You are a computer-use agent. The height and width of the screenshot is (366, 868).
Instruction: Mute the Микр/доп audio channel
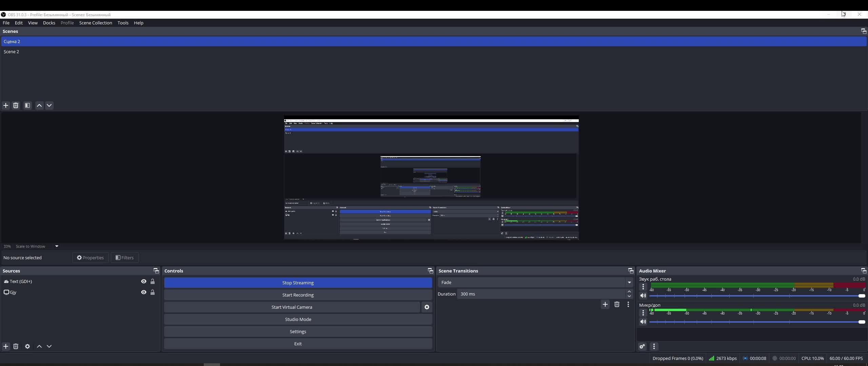643,322
